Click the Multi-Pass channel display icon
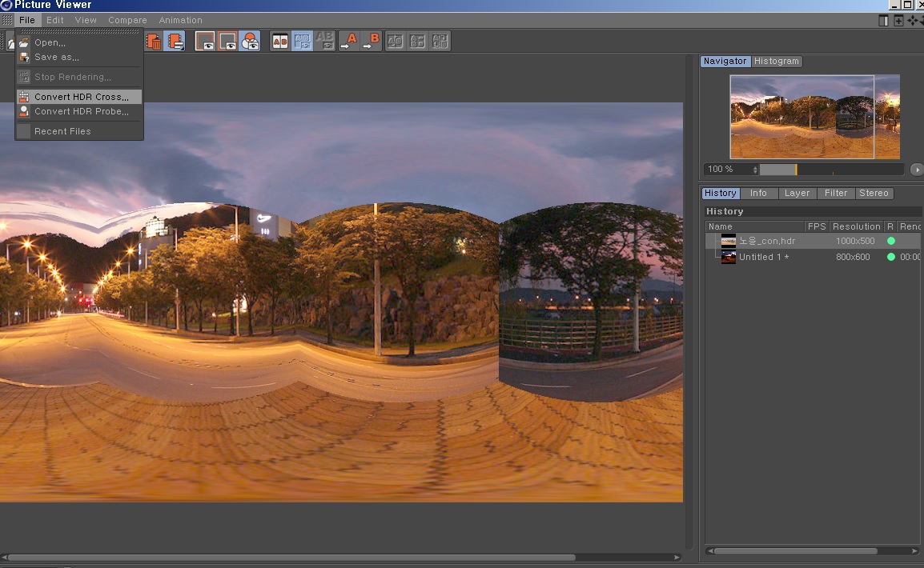The width and height of the screenshot is (924, 568). pyautogui.click(x=227, y=41)
